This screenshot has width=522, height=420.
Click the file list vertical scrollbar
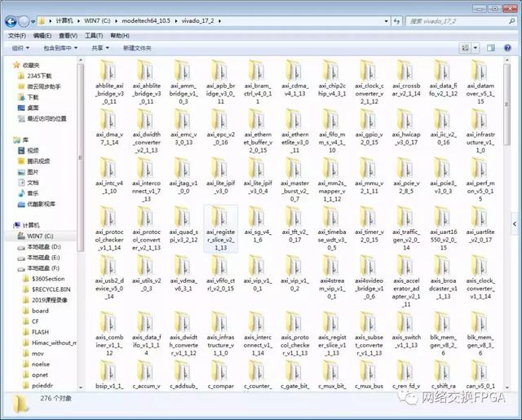coord(507,104)
